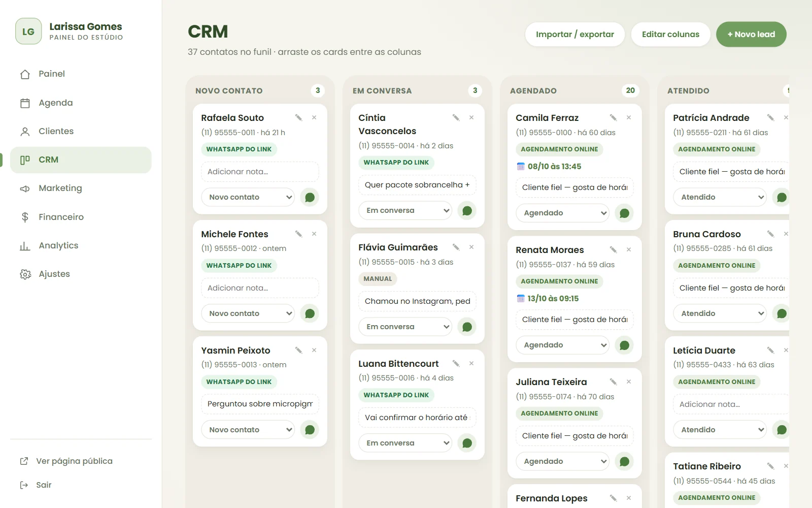The image size is (812, 508).
Task: Click + Novo lead button
Action: [x=751, y=35]
